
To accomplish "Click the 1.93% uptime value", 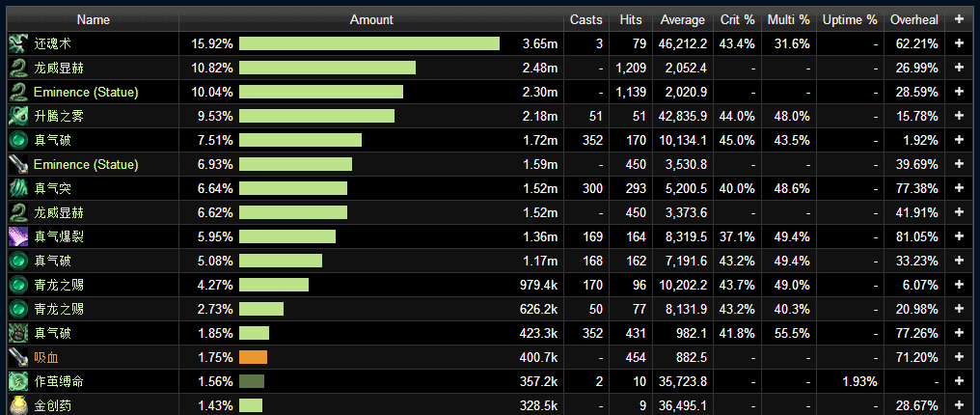I will pyautogui.click(x=860, y=382).
